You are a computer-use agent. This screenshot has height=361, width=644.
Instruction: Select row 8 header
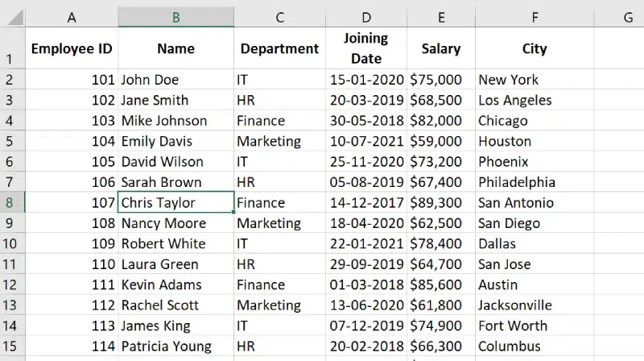pos(10,203)
